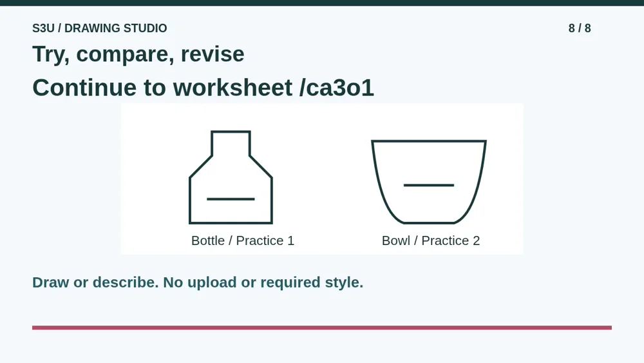Click the 'S3U / DRAWING STUDIO' header text
The width and height of the screenshot is (644, 363).
100,28
